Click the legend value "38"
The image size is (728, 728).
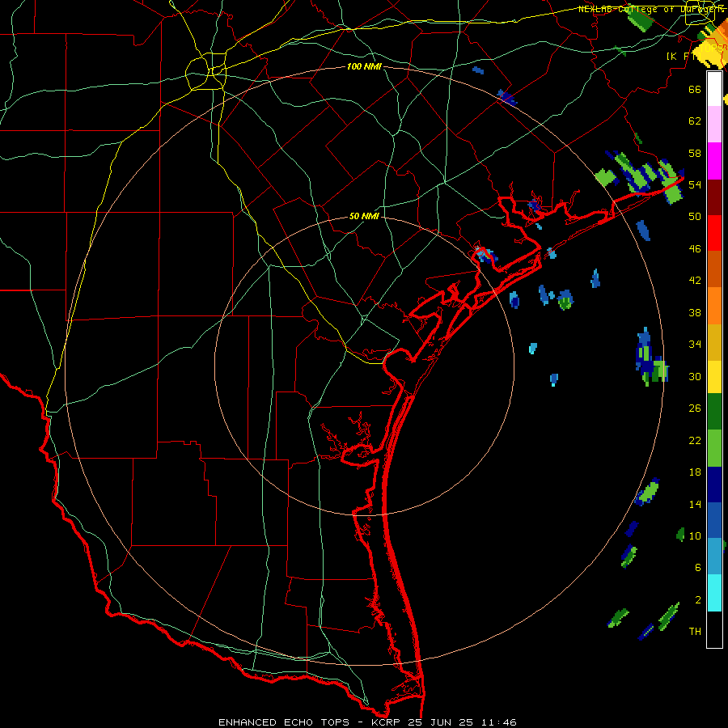pyautogui.click(x=695, y=312)
